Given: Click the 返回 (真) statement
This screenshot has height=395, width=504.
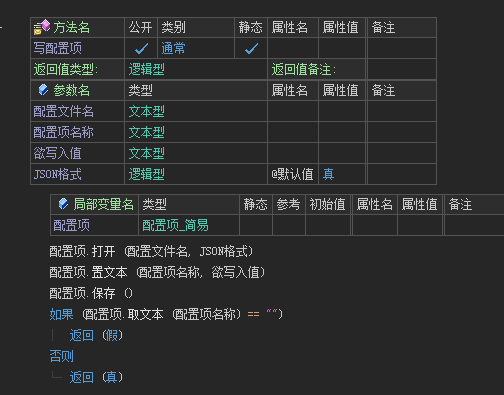Looking at the screenshot, I should tap(96, 377).
